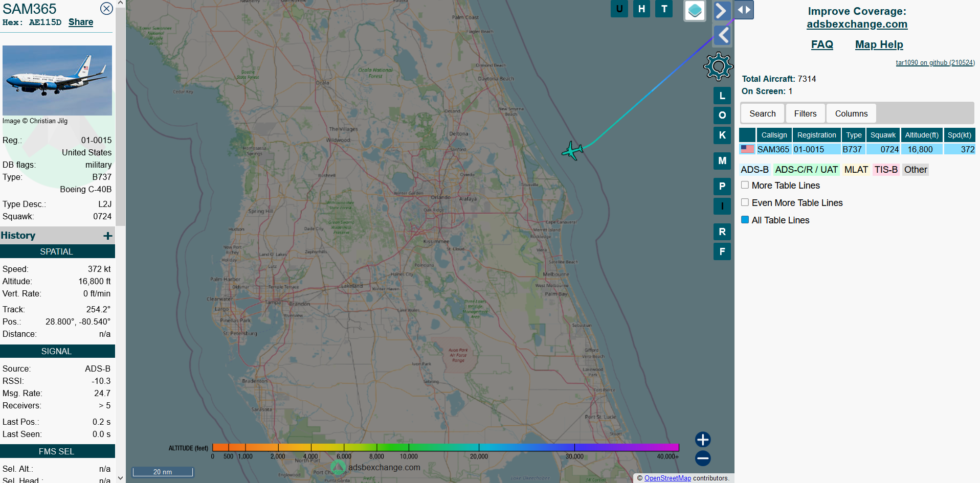The image size is (980, 483).
Task: Toggle the F map button
Action: pyautogui.click(x=722, y=251)
